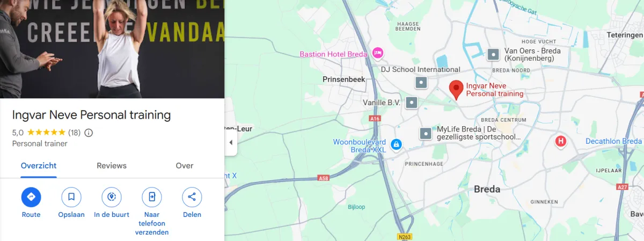This screenshot has height=241, width=644.
Task: Click the hospital H marker on map
Action: tap(560, 142)
